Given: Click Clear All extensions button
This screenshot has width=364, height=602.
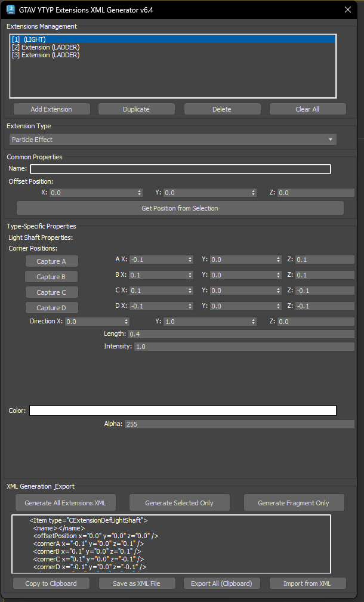Looking at the screenshot, I should point(307,109).
